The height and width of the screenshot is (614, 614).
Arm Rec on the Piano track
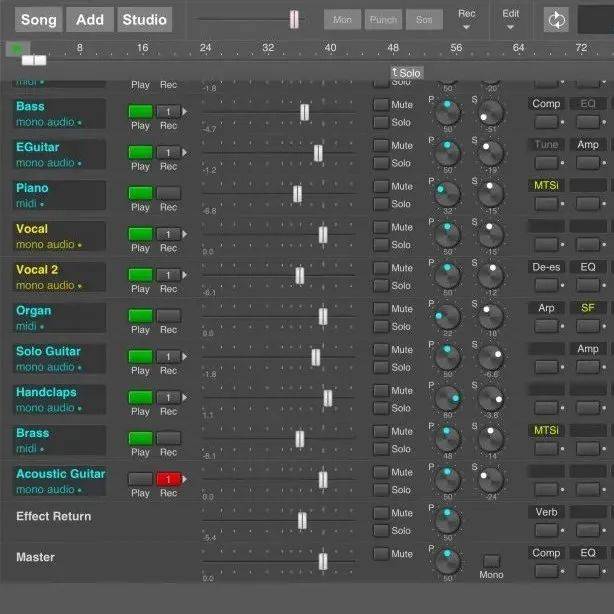[168, 193]
